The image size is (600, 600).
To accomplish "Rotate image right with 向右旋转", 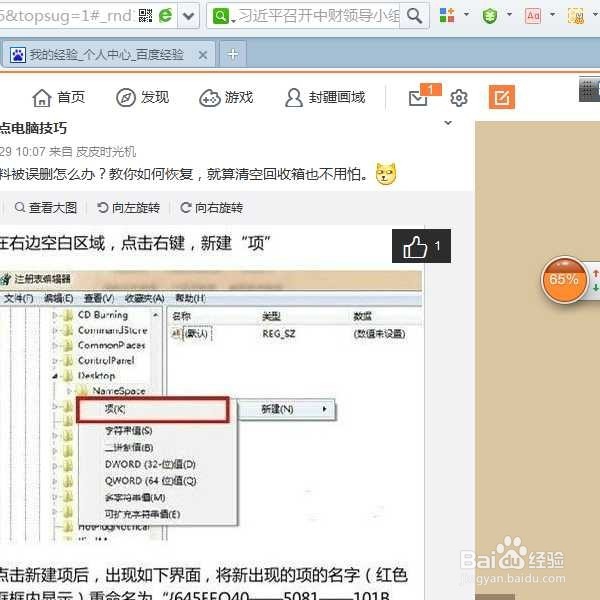I will coord(211,208).
